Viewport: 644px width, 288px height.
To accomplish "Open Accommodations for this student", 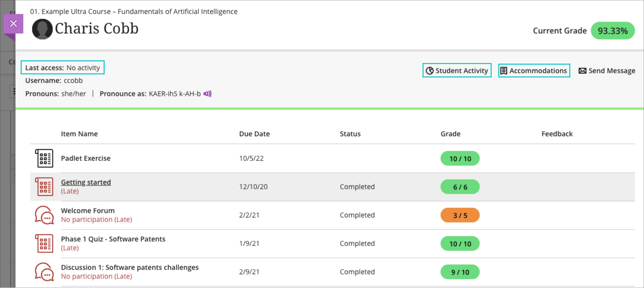I will pos(534,71).
